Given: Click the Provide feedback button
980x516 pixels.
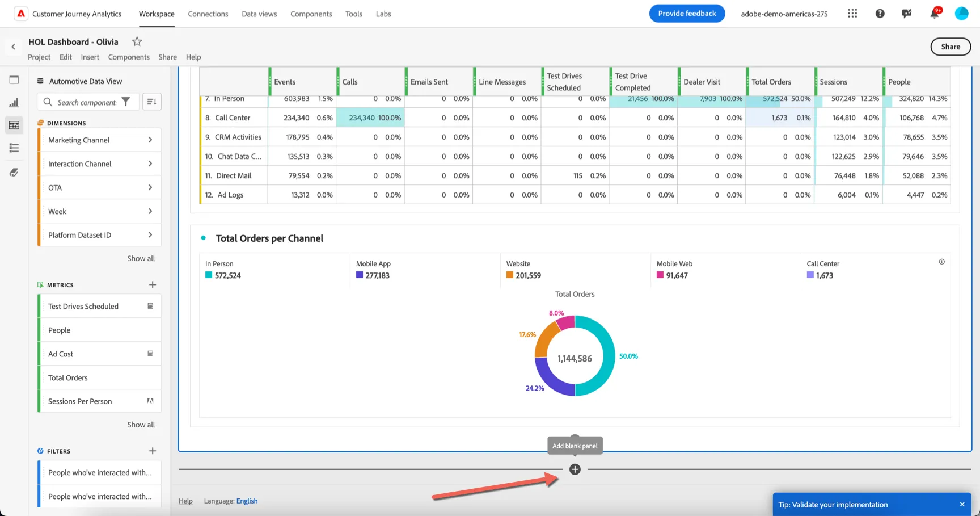Looking at the screenshot, I should [687, 14].
